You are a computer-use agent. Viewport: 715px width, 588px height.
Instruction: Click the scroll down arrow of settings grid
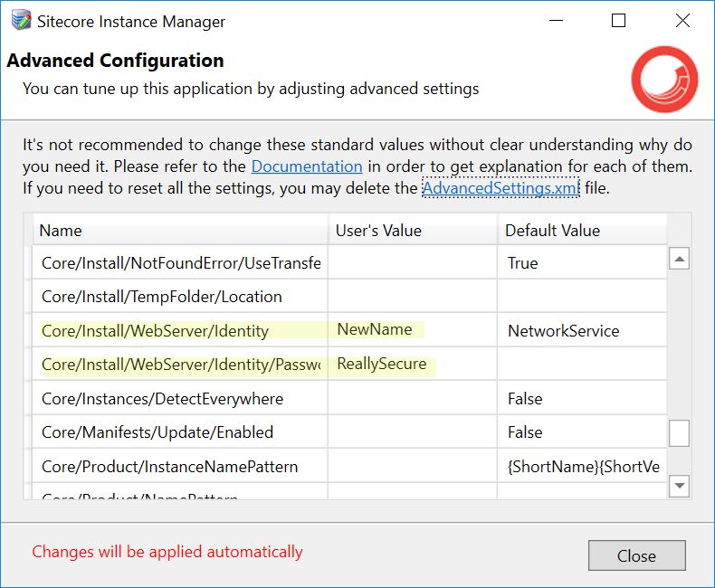coord(679,486)
